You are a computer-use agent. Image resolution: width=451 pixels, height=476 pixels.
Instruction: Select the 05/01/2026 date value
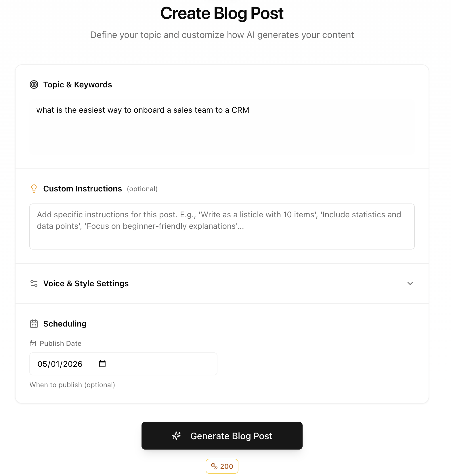click(60, 364)
